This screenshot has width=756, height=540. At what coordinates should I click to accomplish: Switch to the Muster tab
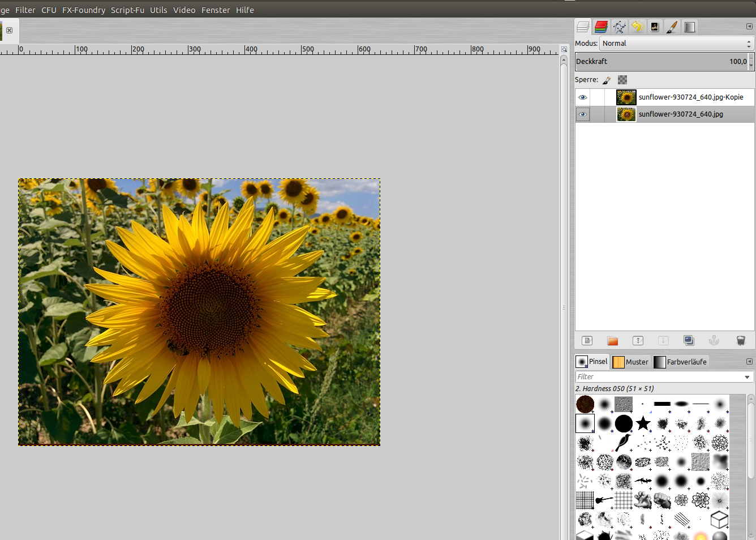click(x=631, y=362)
